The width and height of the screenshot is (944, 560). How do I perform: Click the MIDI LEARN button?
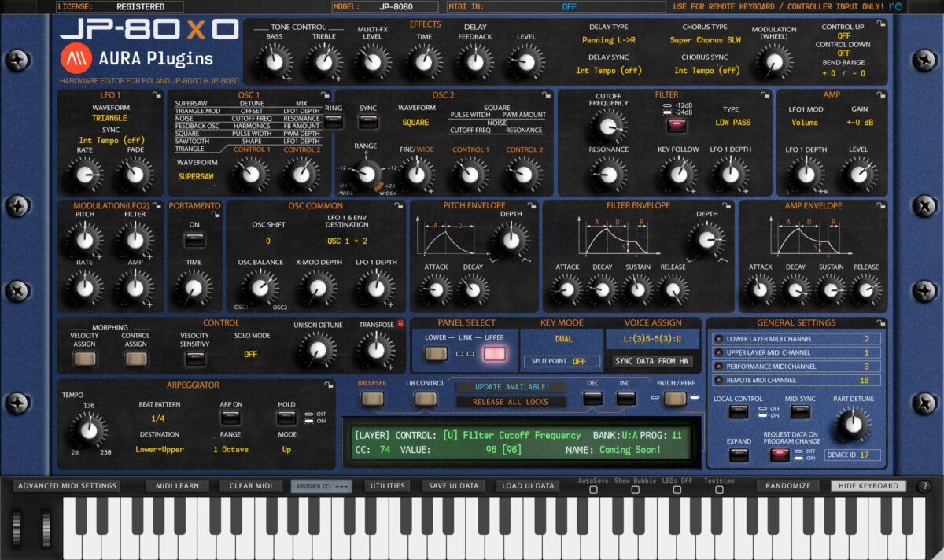coord(178,486)
